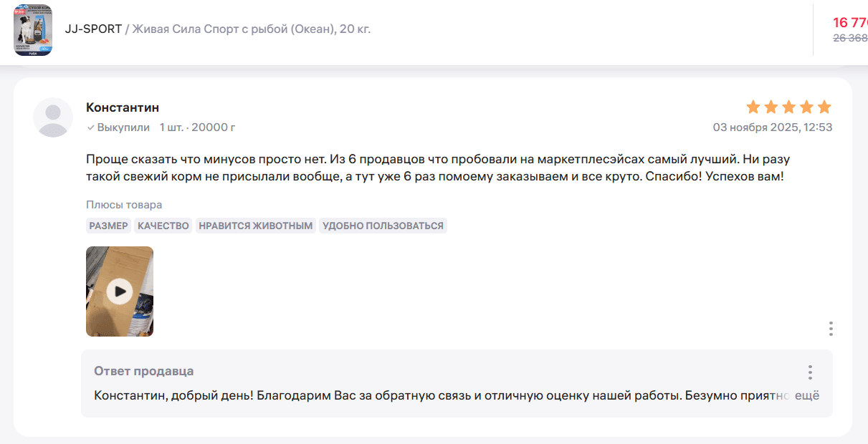Open the product thumbnail image in header
Image resolution: width=868 pixels, height=444 pixels.
(33, 29)
